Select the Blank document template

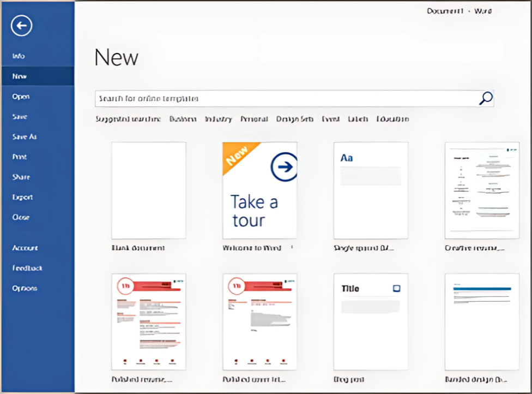tap(149, 190)
